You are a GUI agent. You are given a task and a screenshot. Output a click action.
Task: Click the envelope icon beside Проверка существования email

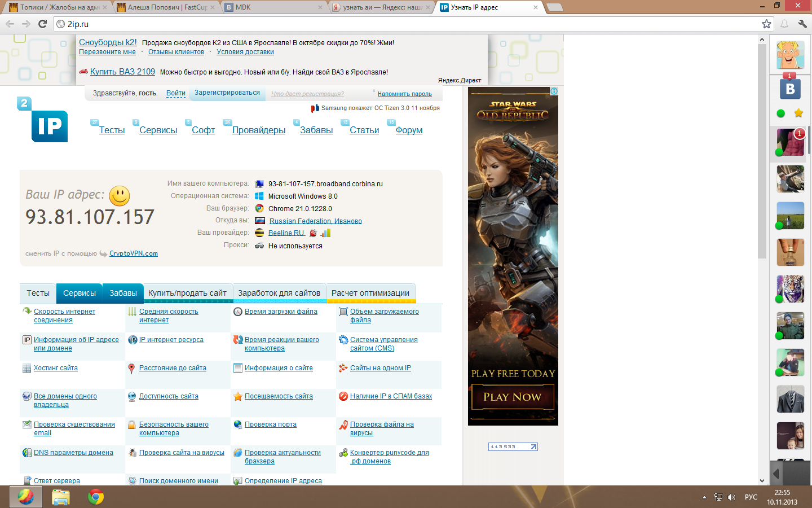[x=27, y=424]
